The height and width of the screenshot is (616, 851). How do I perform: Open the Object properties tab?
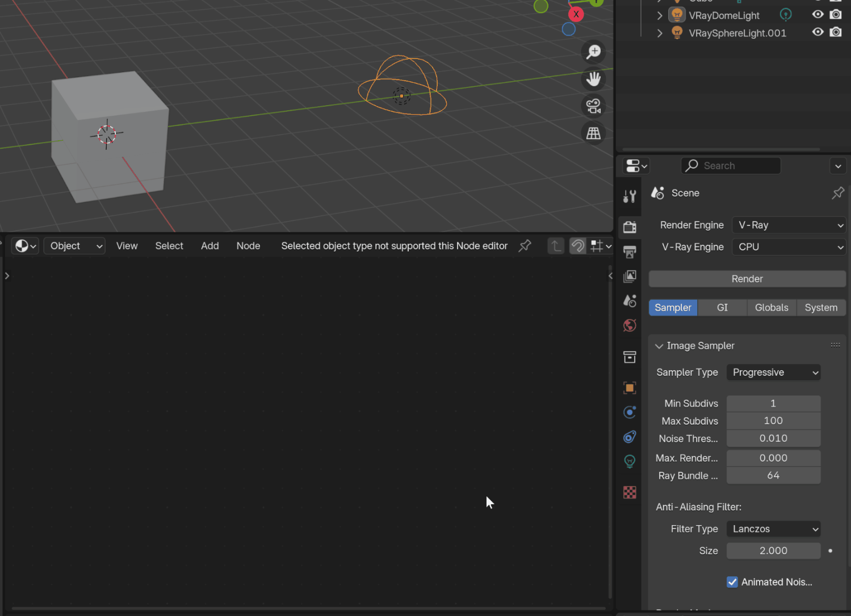(x=630, y=388)
